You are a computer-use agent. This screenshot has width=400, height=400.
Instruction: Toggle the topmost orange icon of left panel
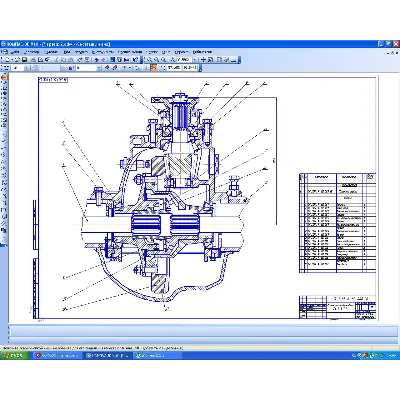pos(4,77)
